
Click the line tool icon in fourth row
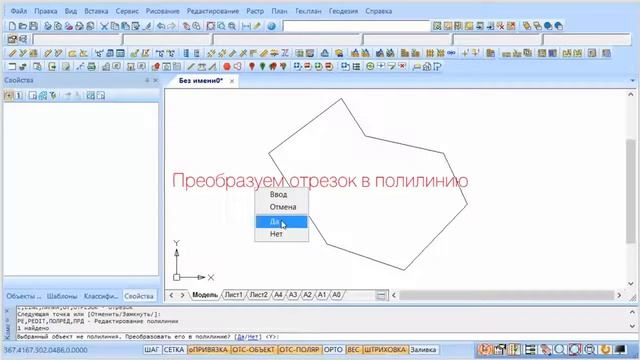click(191, 67)
